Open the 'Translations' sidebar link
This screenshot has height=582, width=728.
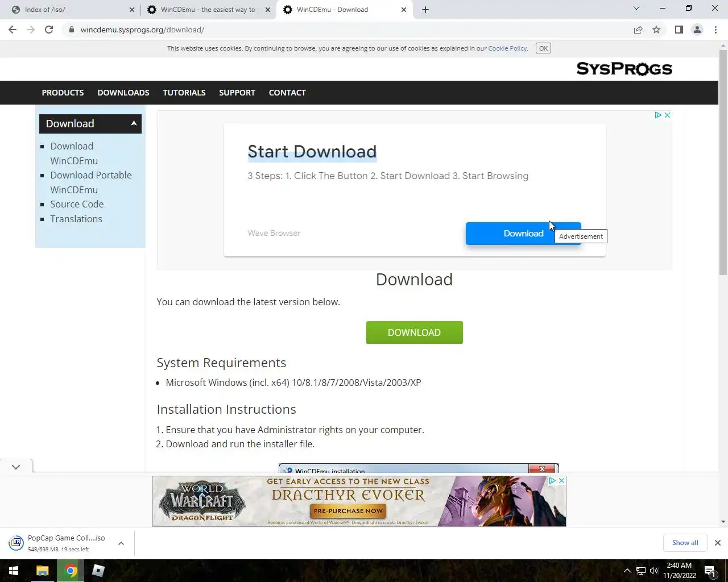pyautogui.click(x=76, y=219)
